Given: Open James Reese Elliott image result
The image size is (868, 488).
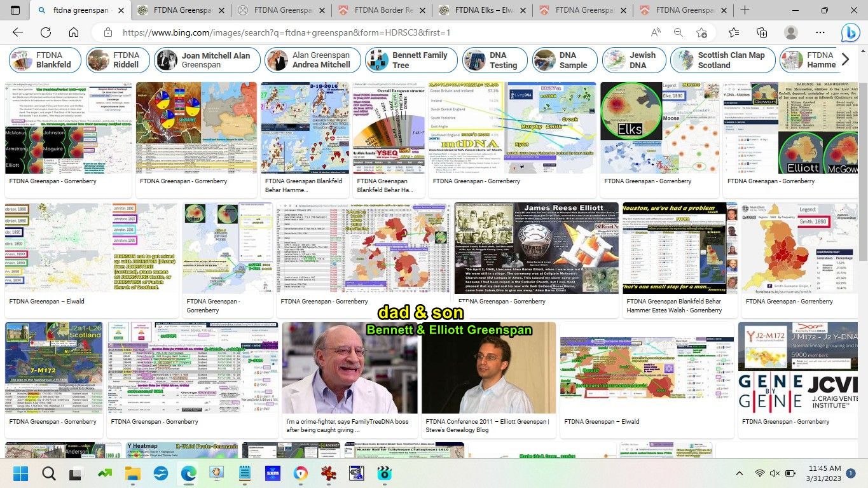Looking at the screenshot, I should click(536, 248).
